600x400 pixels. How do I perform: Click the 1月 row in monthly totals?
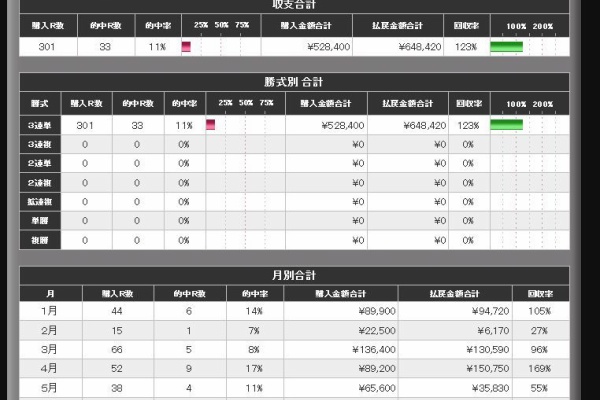point(49,311)
